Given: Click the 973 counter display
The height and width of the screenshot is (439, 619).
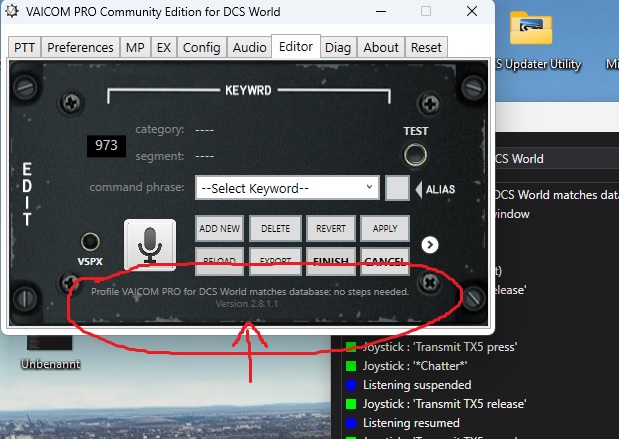Looking at the screenshot, I should (x=106, y=145).
